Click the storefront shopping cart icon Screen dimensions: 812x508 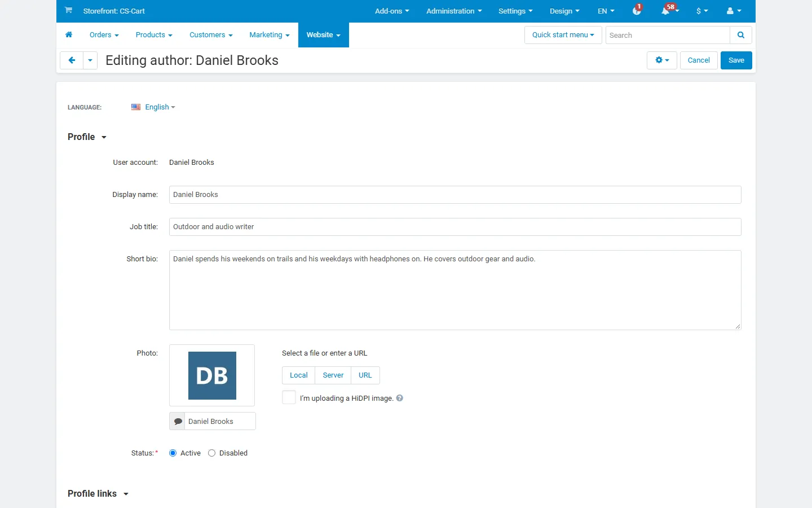pyautogui.click(x=68, y=10)
